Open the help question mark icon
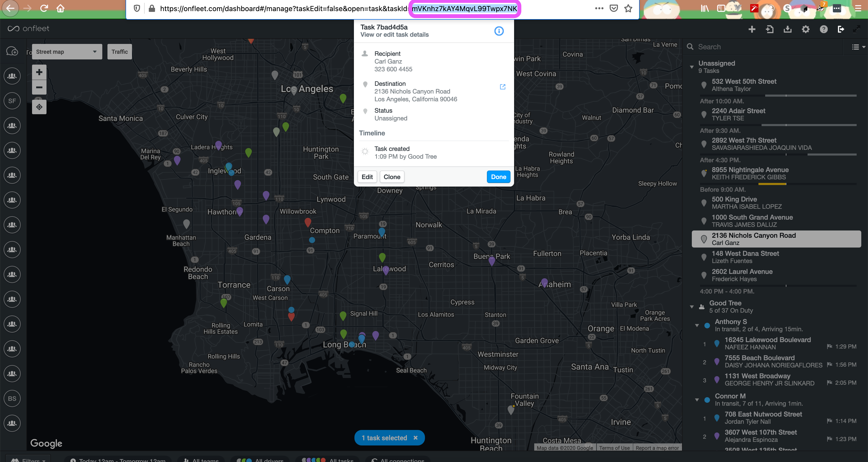 pos(824,29)
